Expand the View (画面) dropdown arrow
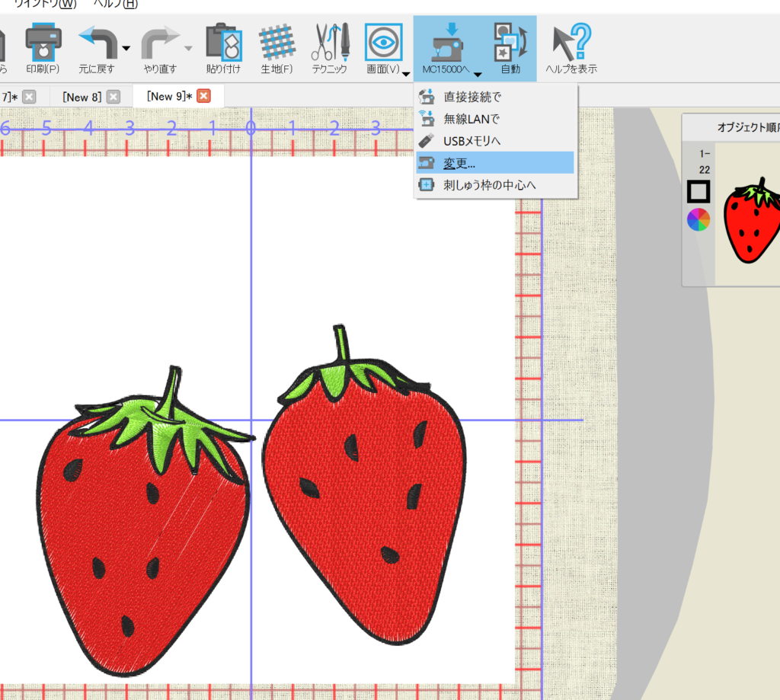Screen dimensions: 780x700 pyautogui.click(x=407, y=74)
